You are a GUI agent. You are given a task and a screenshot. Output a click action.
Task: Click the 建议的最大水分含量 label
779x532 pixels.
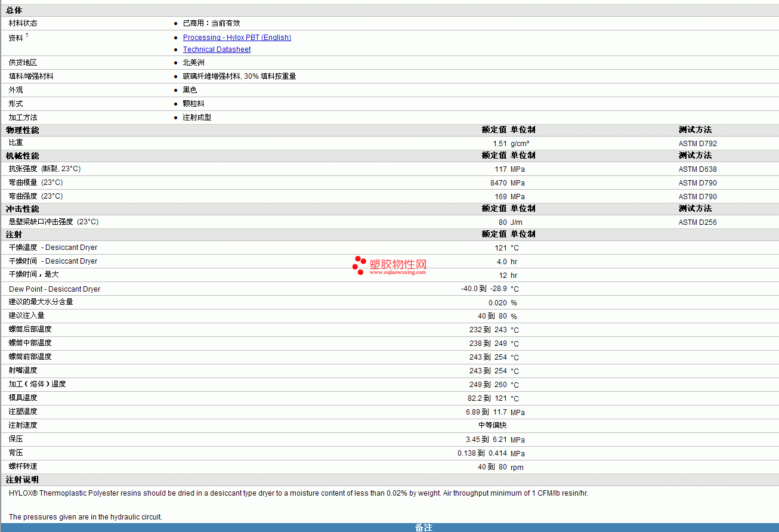pyautogui.click(x=41, y=302)
